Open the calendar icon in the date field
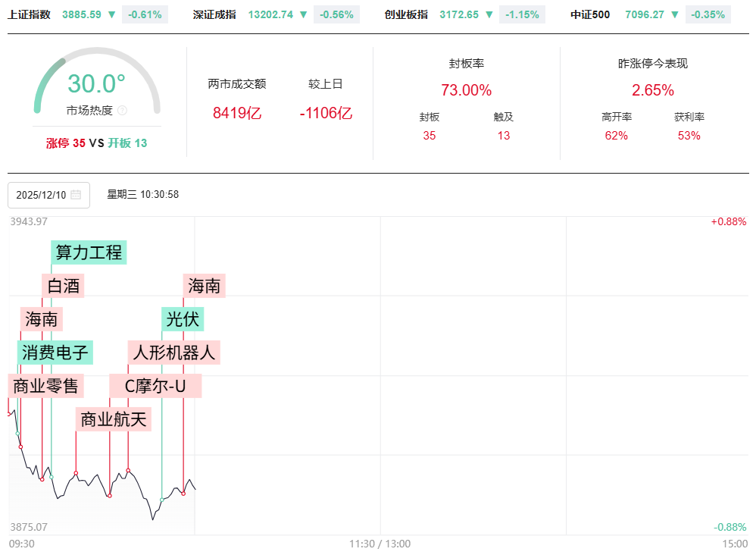 tap(76, 195)
